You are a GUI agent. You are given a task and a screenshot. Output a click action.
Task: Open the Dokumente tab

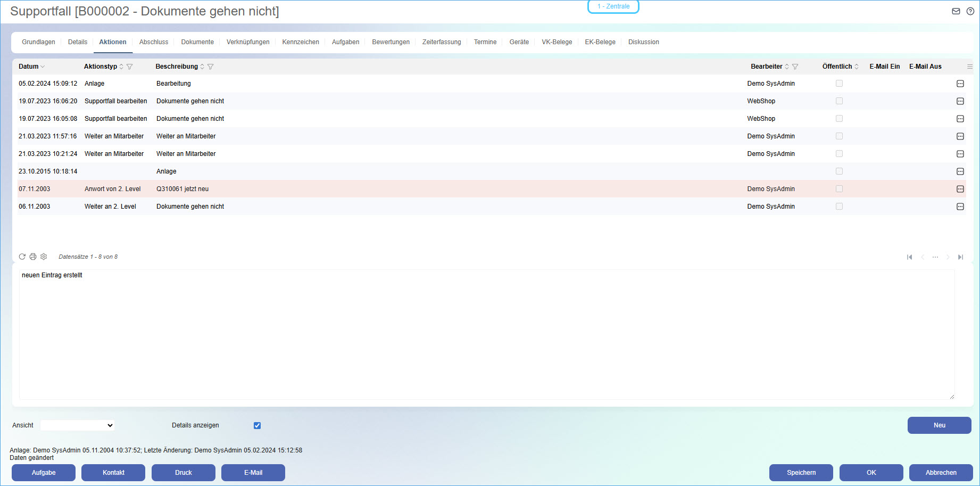197,42
